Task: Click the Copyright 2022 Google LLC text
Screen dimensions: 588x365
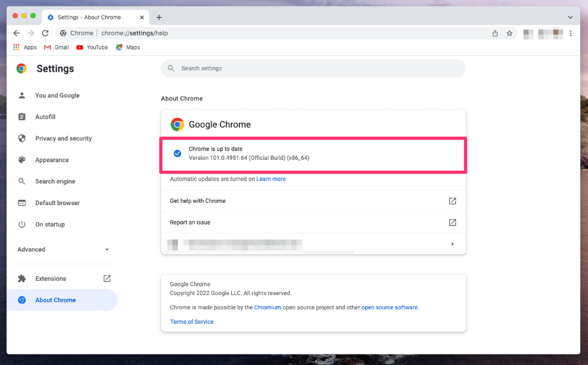Action: pyautogui.click(x=230, y=293)
